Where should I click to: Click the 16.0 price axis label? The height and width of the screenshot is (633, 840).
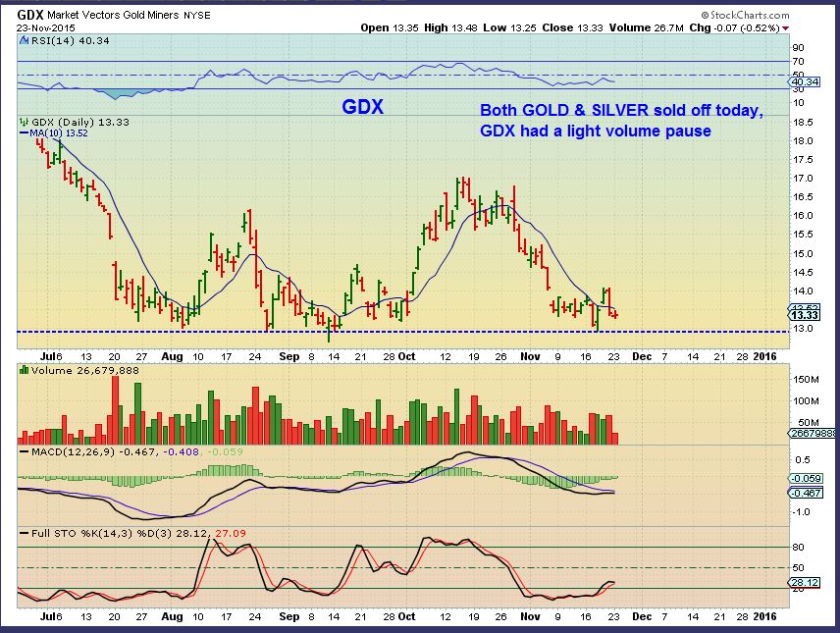pos(803,216)
